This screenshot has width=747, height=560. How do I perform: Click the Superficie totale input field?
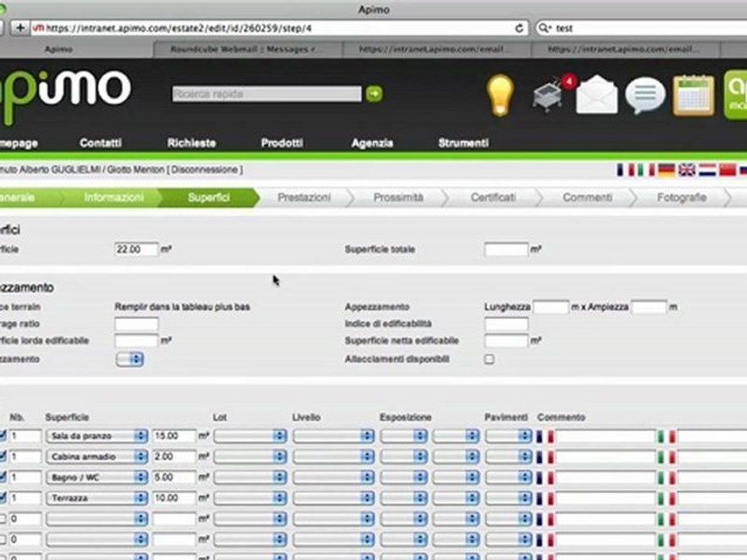[506, 250]
